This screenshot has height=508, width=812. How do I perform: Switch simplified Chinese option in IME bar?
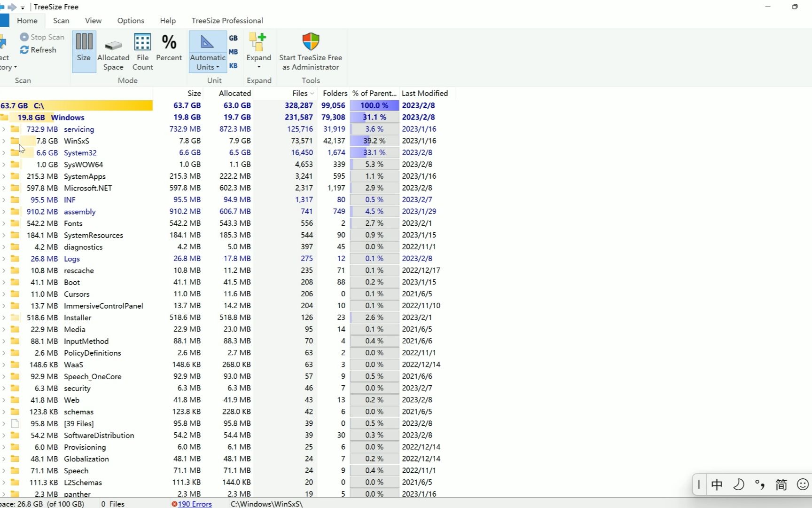pos(781,484)
